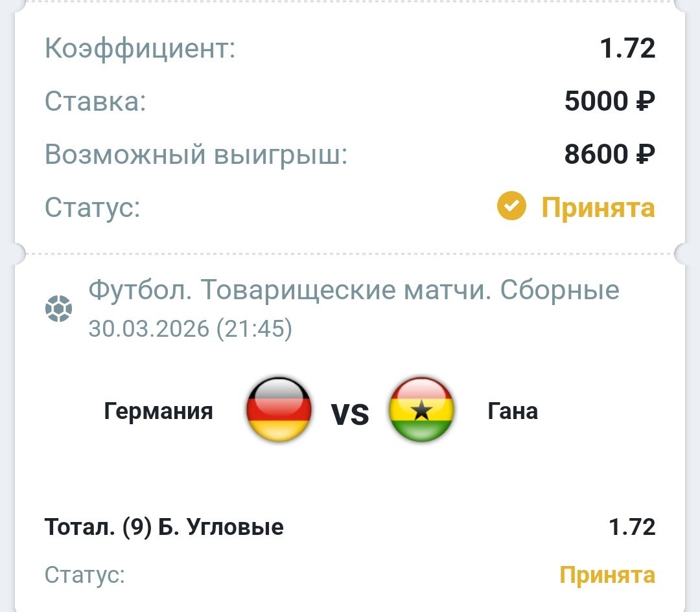The width and height of the screenshot is (700, 612).
Task: Click the soccer ball sport icon
Action: pos(58,309)
